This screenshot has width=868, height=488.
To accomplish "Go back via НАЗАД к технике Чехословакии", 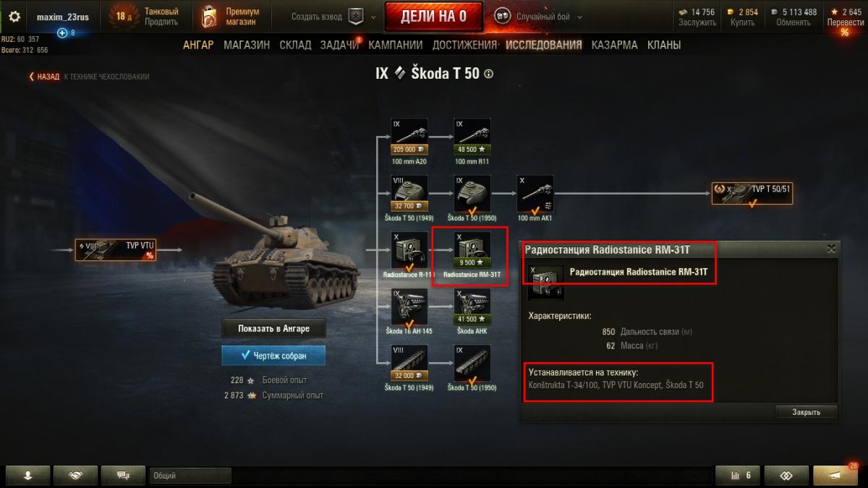I will point(90,77).
